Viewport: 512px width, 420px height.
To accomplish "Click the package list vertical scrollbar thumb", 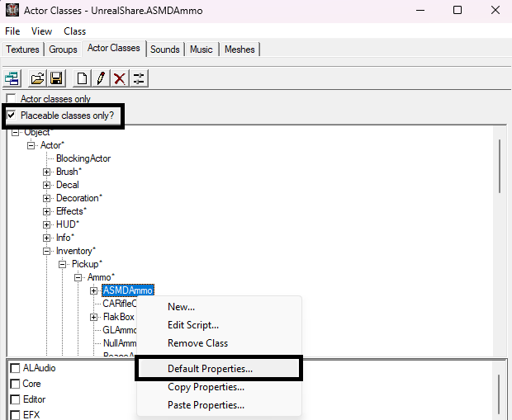I will point(499,394).
